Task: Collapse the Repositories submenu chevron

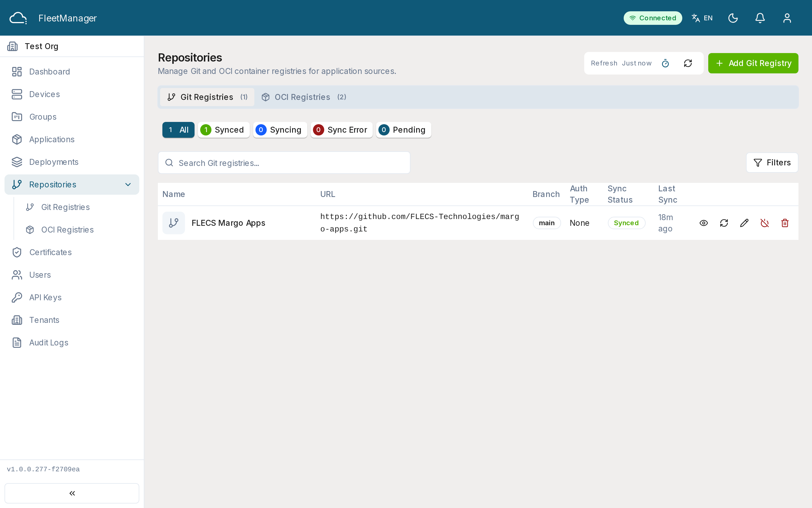Action: 128,185
